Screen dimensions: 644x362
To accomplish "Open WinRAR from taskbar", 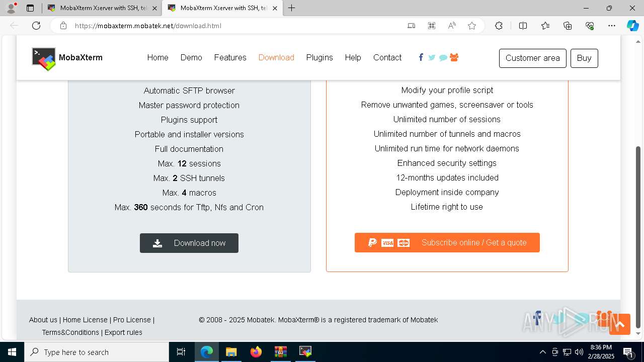I will point(280,352).
